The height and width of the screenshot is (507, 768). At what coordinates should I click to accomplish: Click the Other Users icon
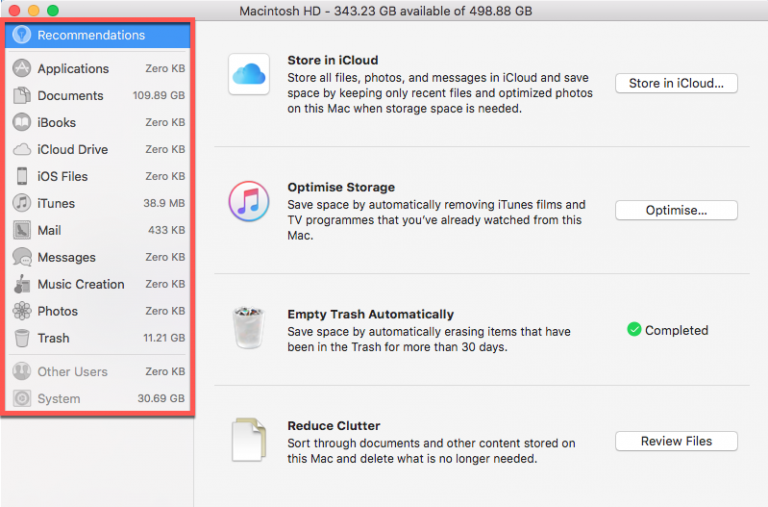click(x=22, y=371)
